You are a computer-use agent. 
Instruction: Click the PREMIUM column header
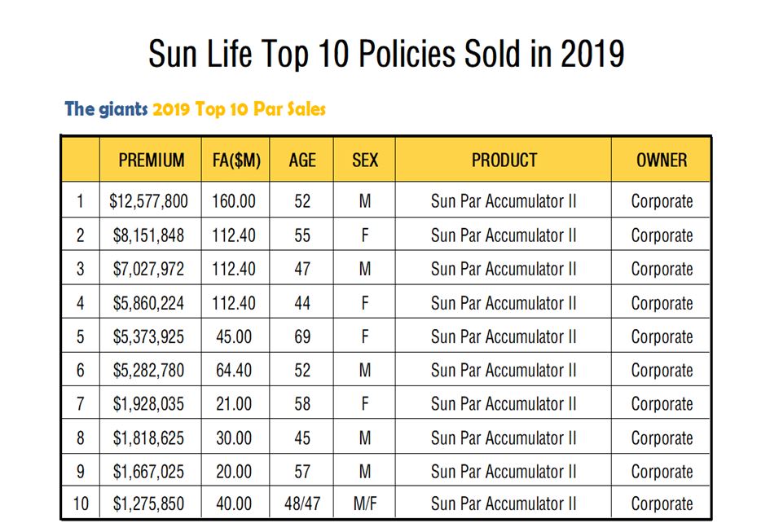coord(151,160)
